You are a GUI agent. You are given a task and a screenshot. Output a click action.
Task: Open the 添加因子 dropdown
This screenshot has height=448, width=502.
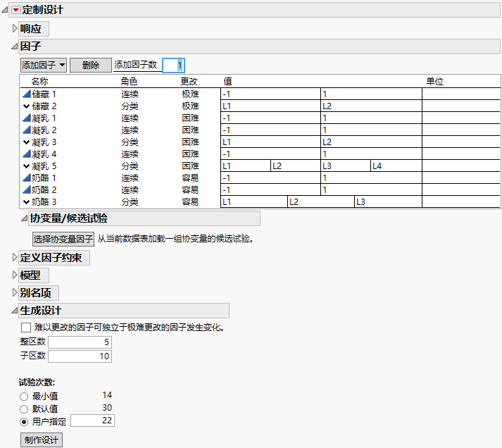44,66
